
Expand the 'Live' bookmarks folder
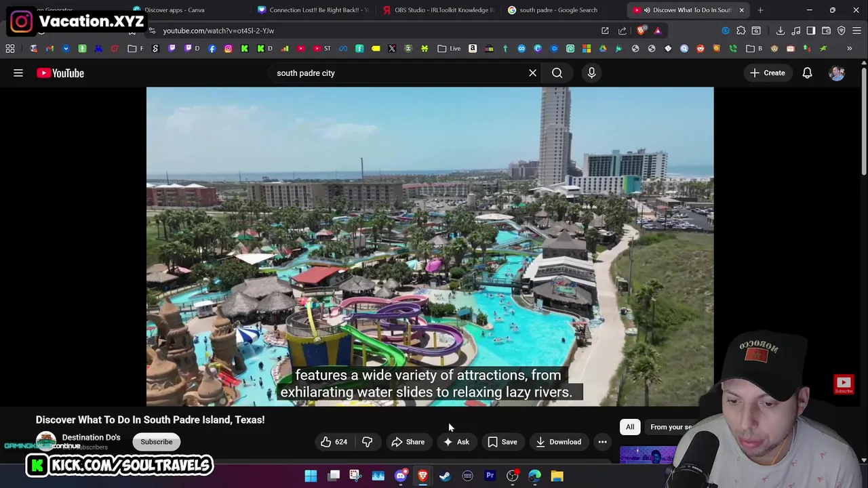[x=450, y=49]
